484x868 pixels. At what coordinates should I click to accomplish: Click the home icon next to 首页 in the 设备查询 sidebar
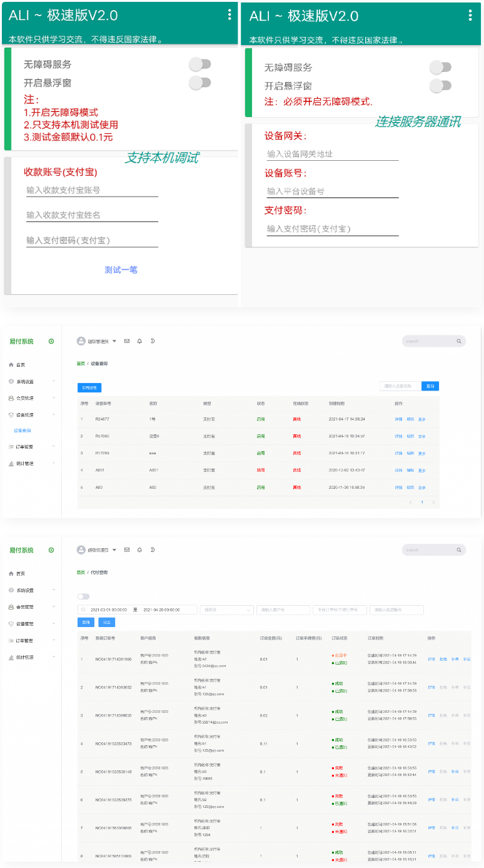tap(11, 364)
